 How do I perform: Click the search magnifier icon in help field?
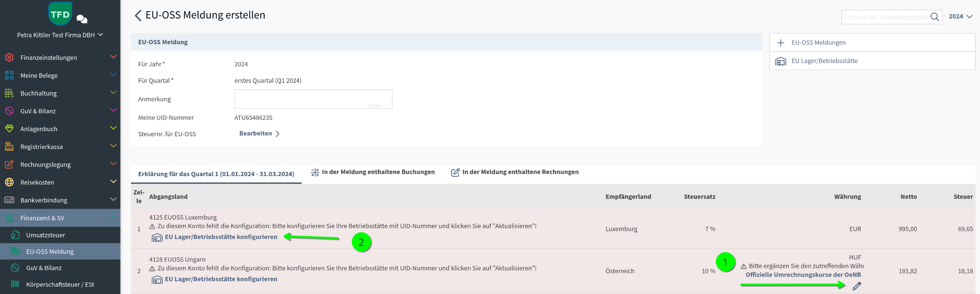tap(935, 17)
